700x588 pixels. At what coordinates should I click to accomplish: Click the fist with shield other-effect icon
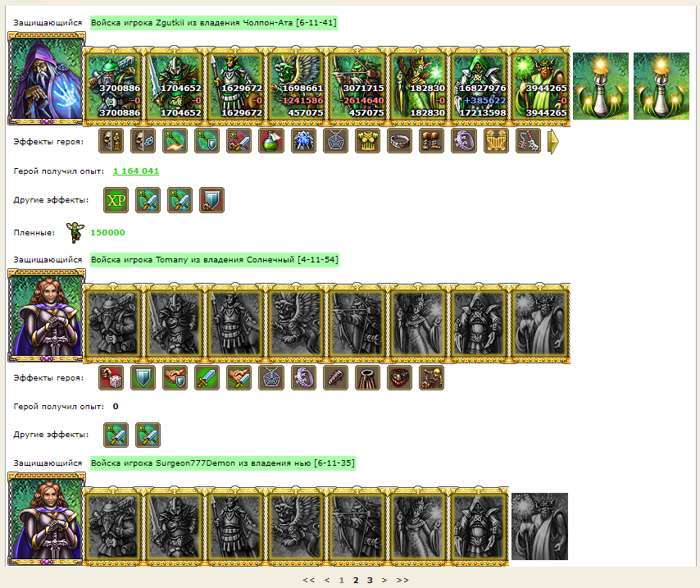coord(212,200)
